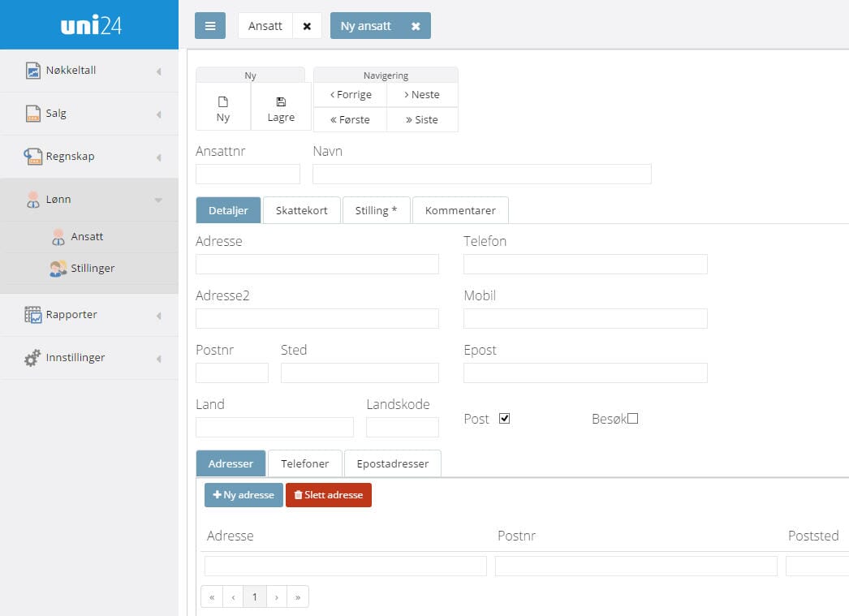This screenshot has width=849, height=616.
Task: Click the Nøkkeltall chart icon in sidebar
Action: tap(32, 71)
